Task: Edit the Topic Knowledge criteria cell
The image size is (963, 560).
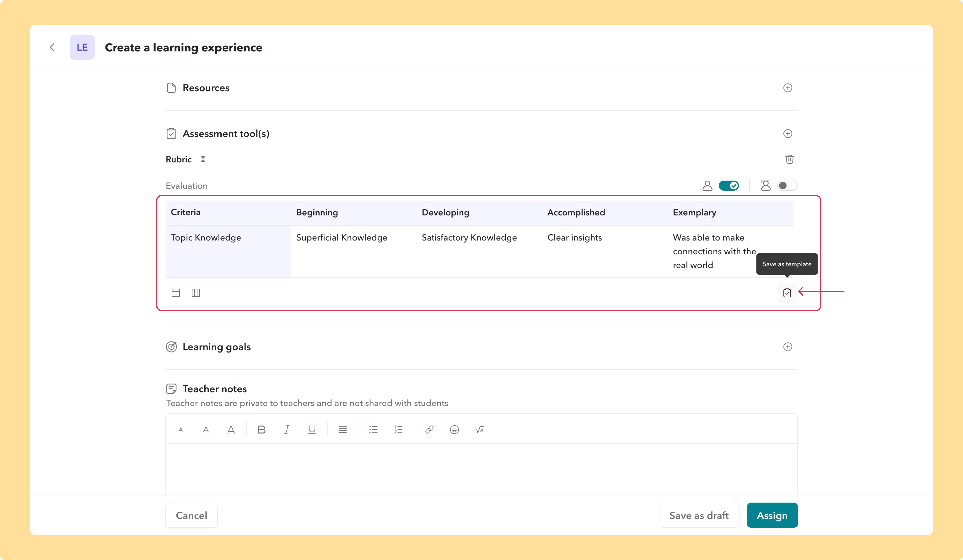Action: 228,251
